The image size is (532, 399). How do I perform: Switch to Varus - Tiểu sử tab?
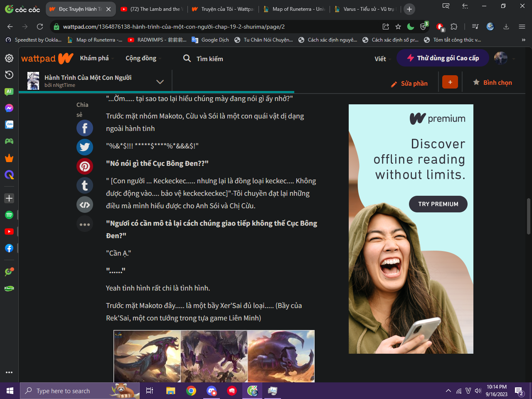pyautogui.click(x=365, y=9)
